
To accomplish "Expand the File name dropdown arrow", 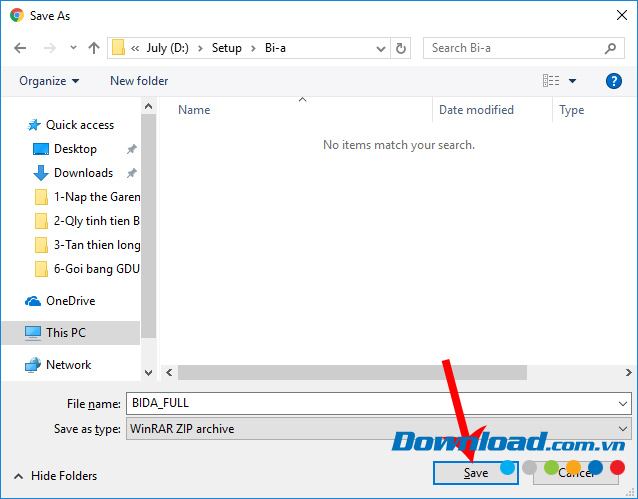I will (623, 404).
